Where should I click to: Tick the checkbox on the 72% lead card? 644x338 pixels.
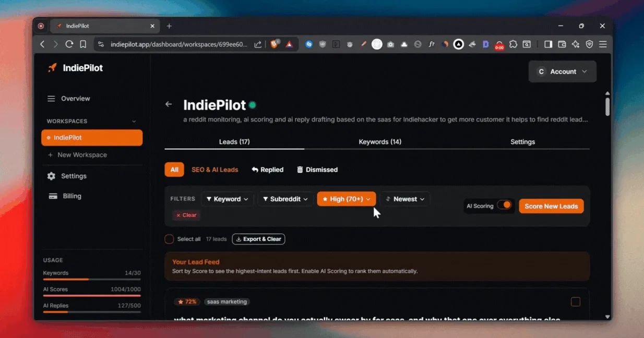pyautogui.click(x=576, y=302)
